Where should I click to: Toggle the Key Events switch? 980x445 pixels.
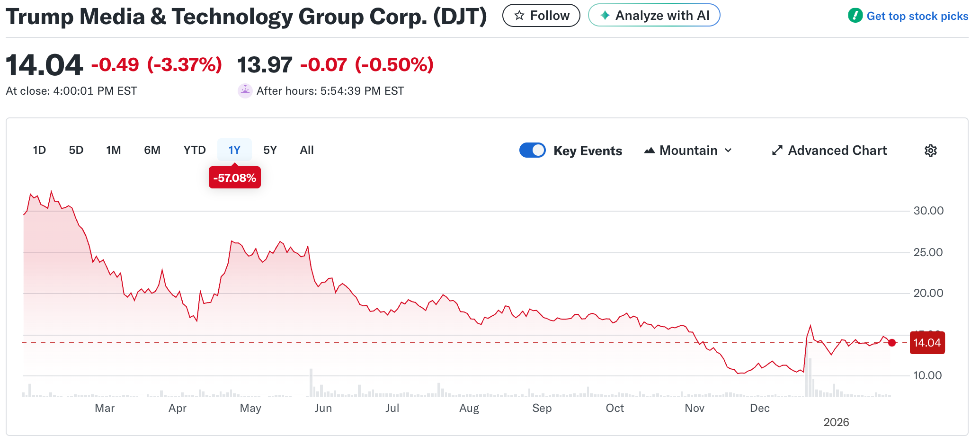533,151
